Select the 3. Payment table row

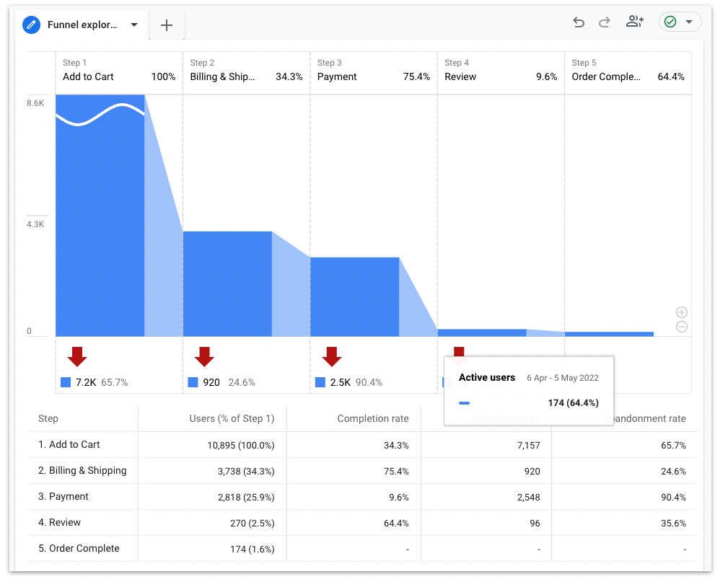click(x=69, y=496)
